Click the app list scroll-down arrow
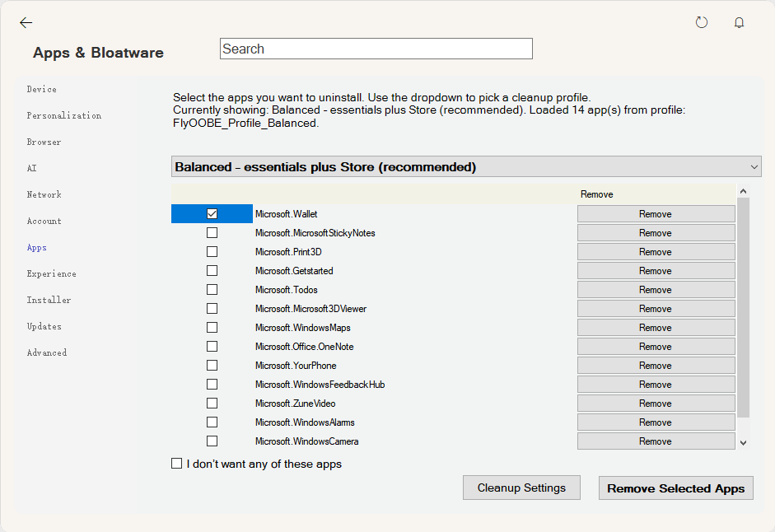Image resolution: width=775 pixels, height=532 pixels. coord(743,442)
